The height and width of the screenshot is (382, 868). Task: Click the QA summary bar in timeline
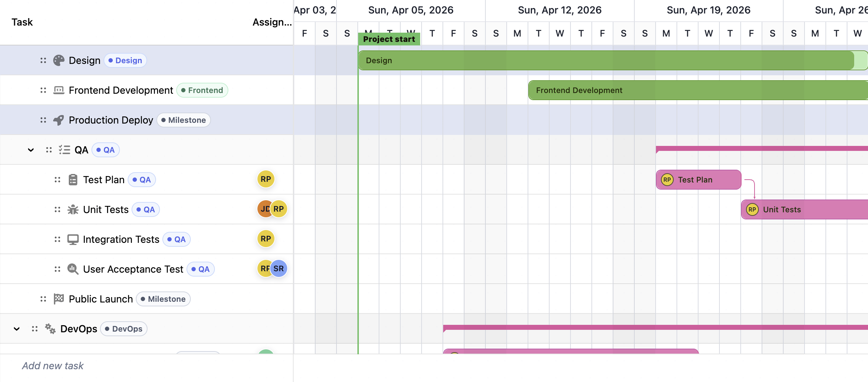coord(762,148)
